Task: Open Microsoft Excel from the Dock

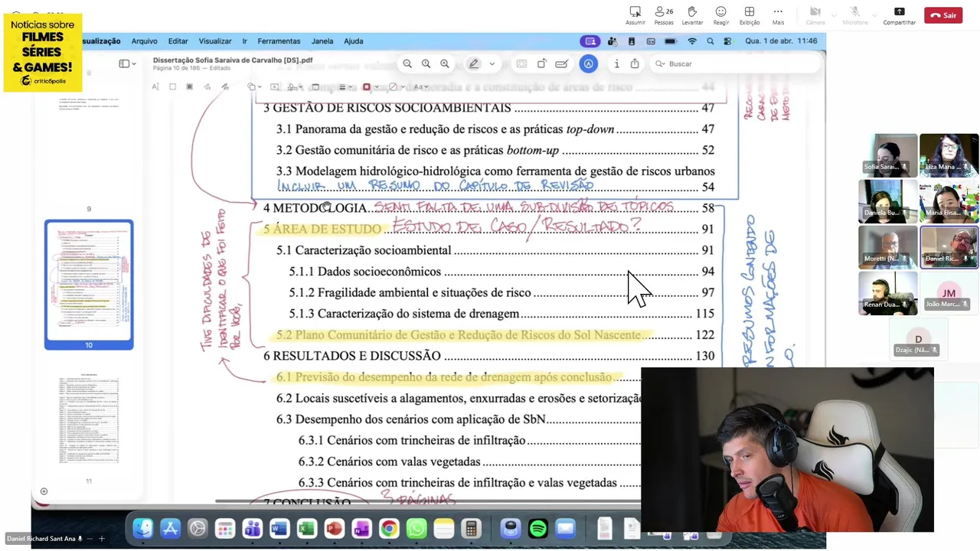Action: 306,528
